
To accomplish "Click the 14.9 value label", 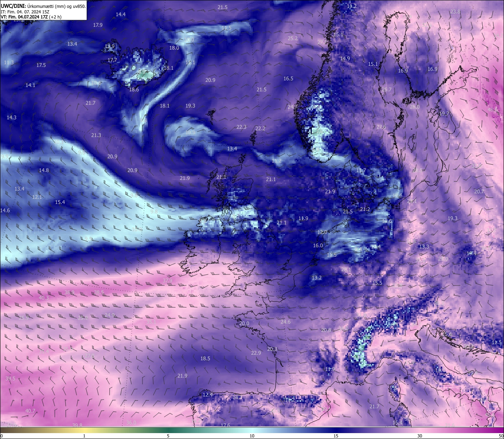I will point(345,59).
